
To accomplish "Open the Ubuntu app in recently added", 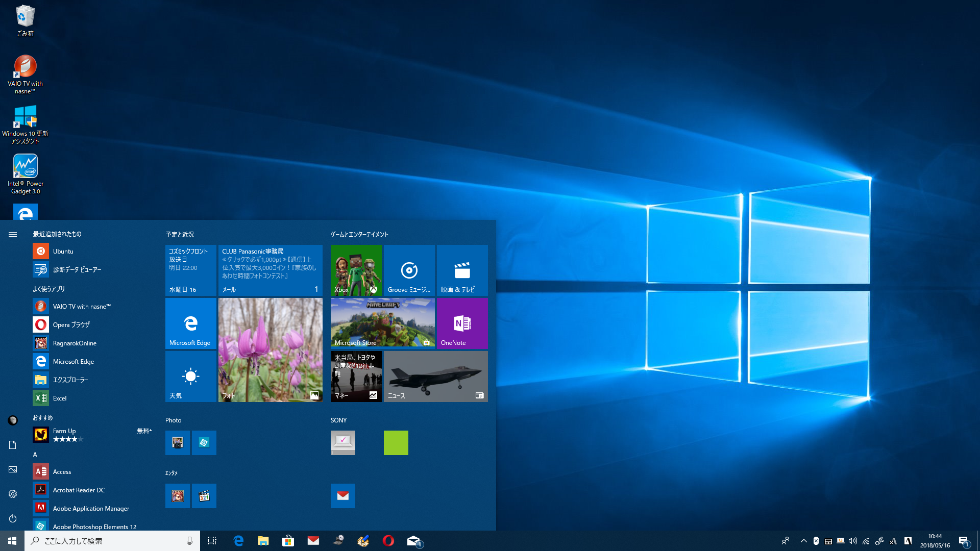I will tap(93, 251).
